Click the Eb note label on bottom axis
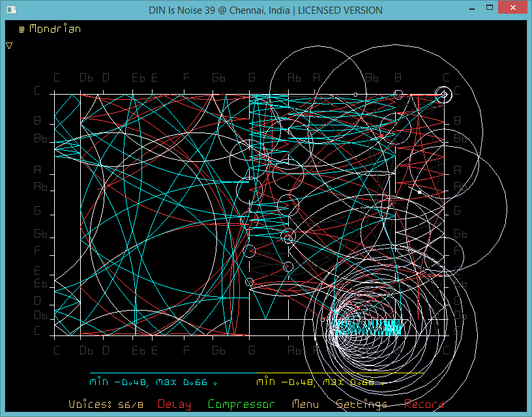532x417 pixels. pyautogui.click(x=138, y=351)
